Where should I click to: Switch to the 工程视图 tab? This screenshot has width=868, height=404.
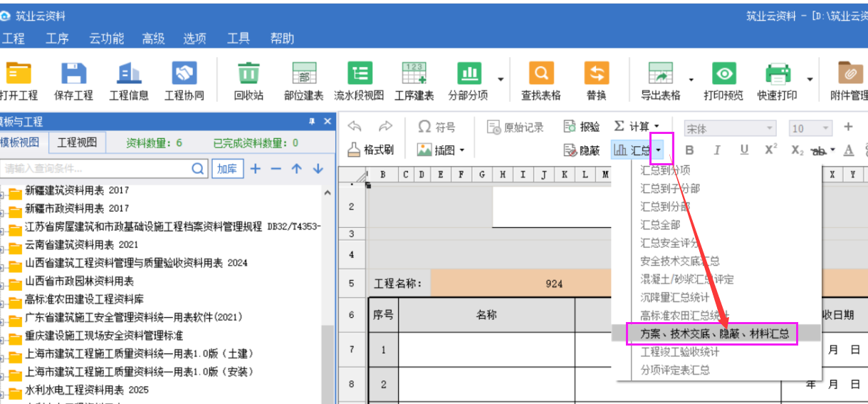77,143
